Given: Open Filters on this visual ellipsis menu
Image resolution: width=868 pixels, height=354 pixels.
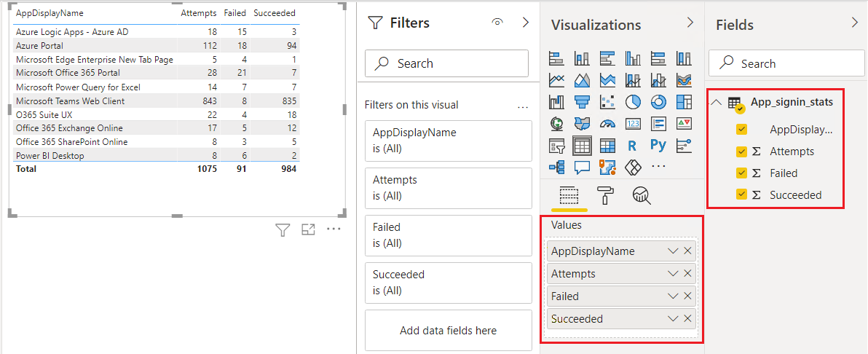Looking at the screenshot, I should pyautogui.click(x=523, y=106).
